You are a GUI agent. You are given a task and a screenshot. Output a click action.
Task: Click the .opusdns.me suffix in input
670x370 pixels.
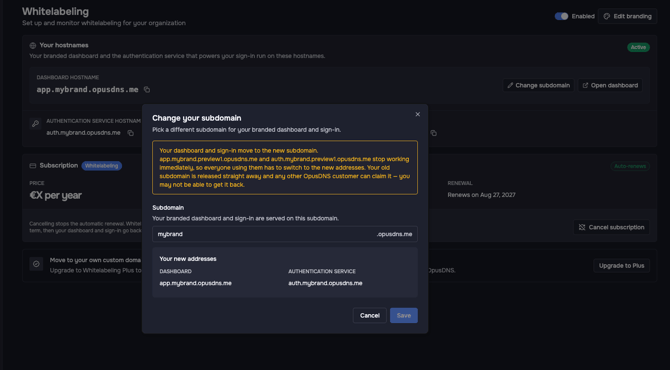[x=394, y=234]
